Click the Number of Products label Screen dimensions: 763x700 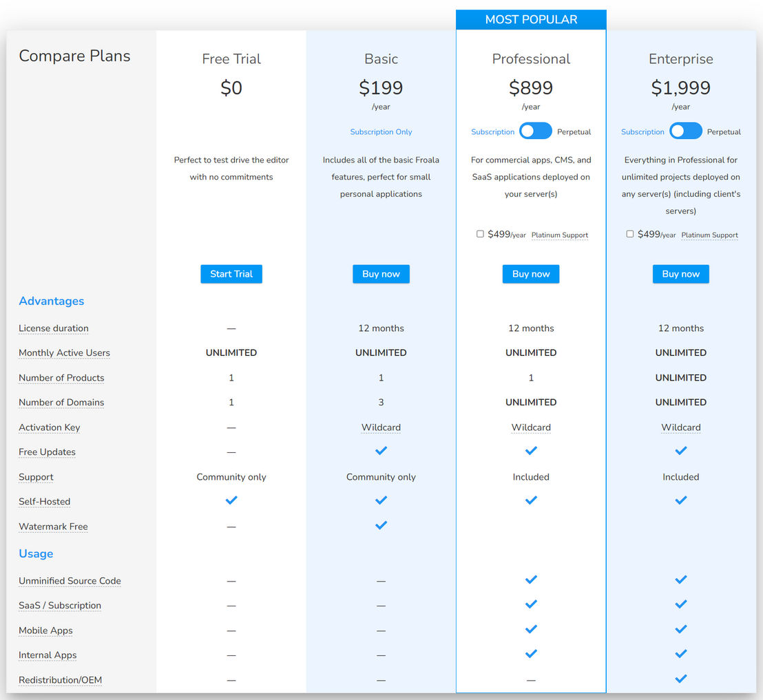61,378
